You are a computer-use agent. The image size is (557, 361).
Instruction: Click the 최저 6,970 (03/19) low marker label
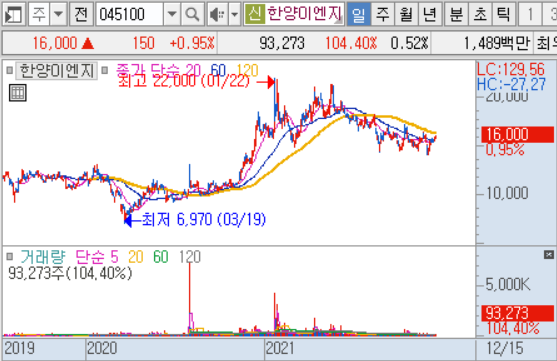204,220
